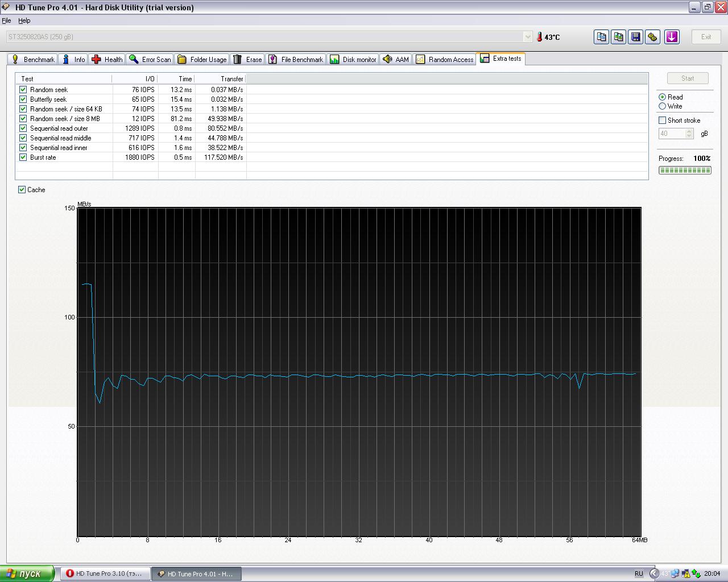Click the 81.2 ms time value

coord(181,119)
